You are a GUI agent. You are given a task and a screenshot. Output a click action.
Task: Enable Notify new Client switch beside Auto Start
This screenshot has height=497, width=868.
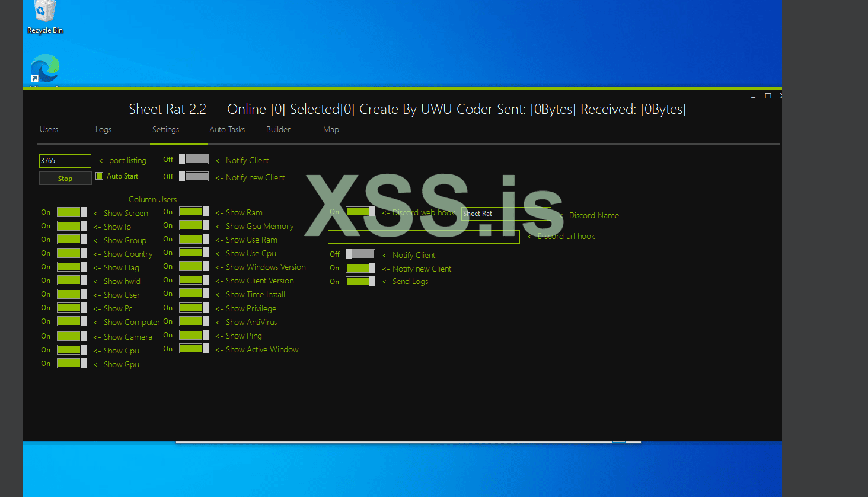point(194,177)
